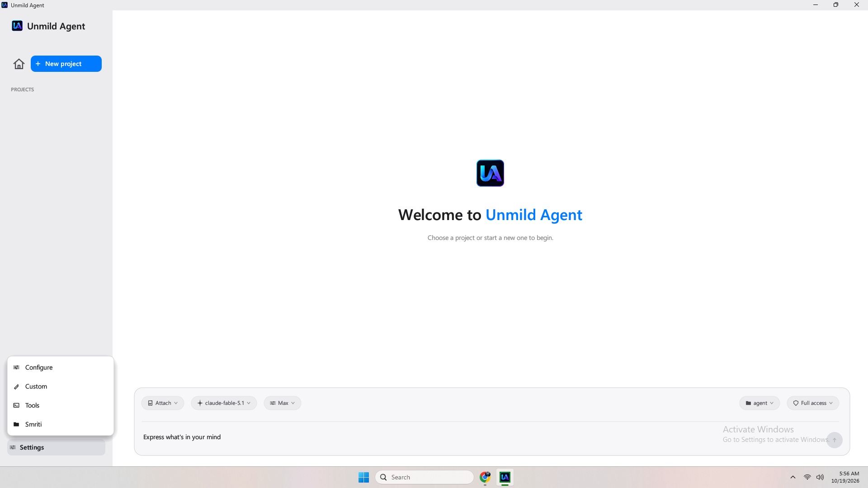Click the large UA logo in welcome area
The width and height of the screenshot is (868, 488).
490,173
